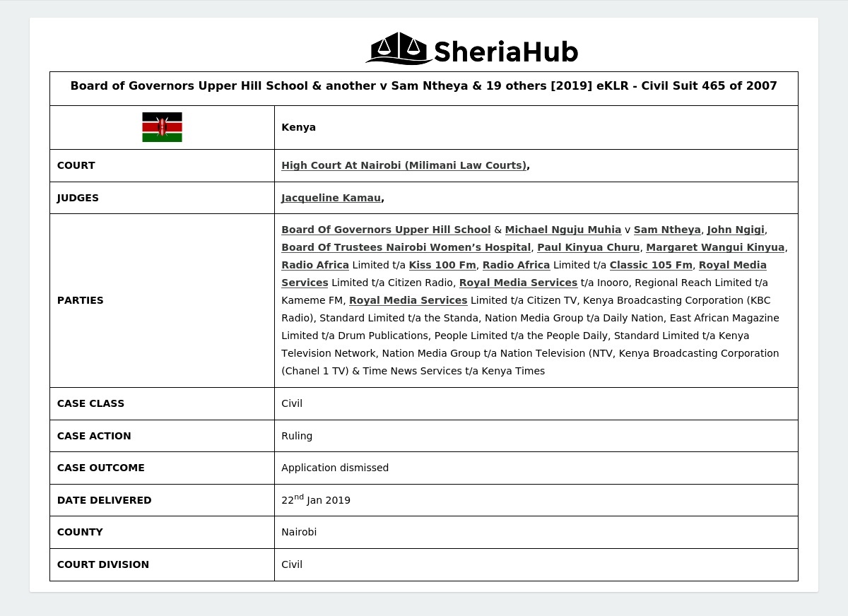This screenshot has height=616, width=848.
Task: Click the Paul Kinyua Churu link
Action: click(588, 247)
